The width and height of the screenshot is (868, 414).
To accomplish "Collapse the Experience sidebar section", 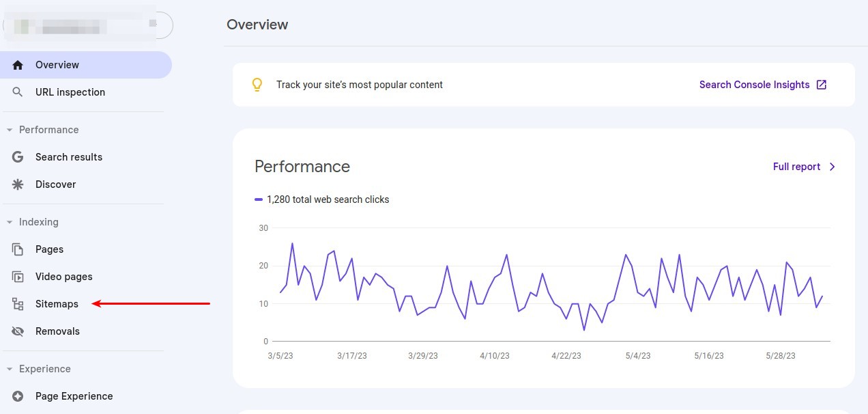I will (10, 369).
